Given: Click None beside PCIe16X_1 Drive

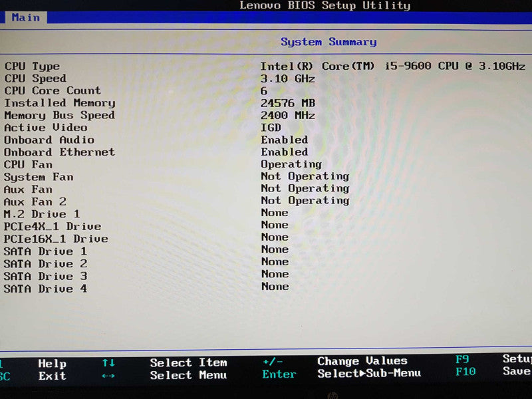Looking at the screenshot, I should [275, 237].
